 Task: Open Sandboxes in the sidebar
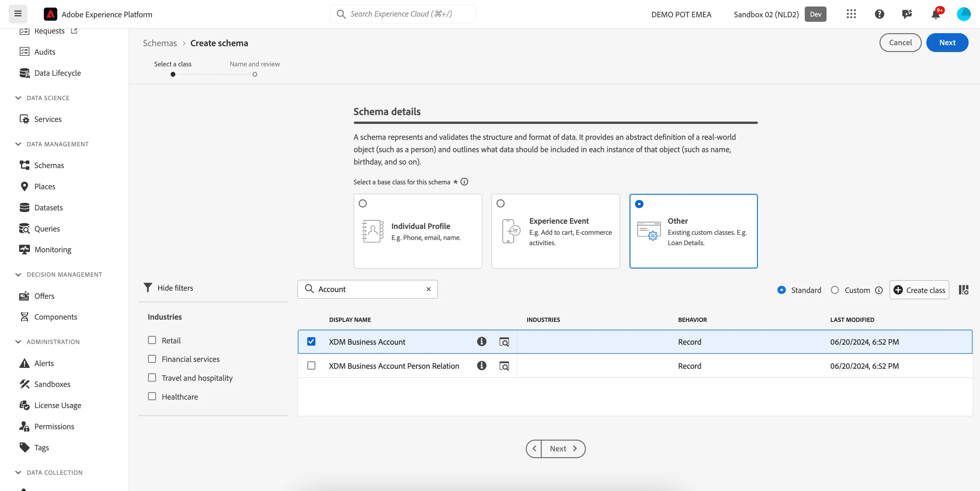(x=52, y=384)
